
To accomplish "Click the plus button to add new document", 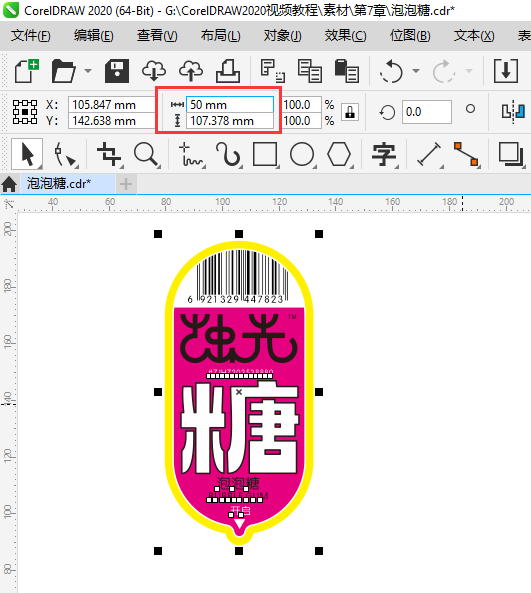I will tap(126, 184).
